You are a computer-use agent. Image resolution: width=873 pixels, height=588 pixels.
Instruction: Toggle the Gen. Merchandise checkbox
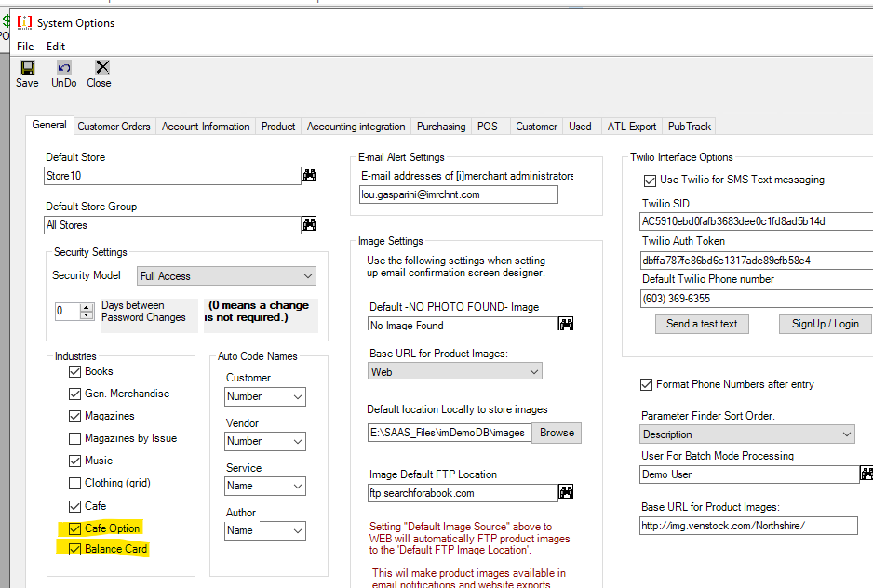coord(74,394)
